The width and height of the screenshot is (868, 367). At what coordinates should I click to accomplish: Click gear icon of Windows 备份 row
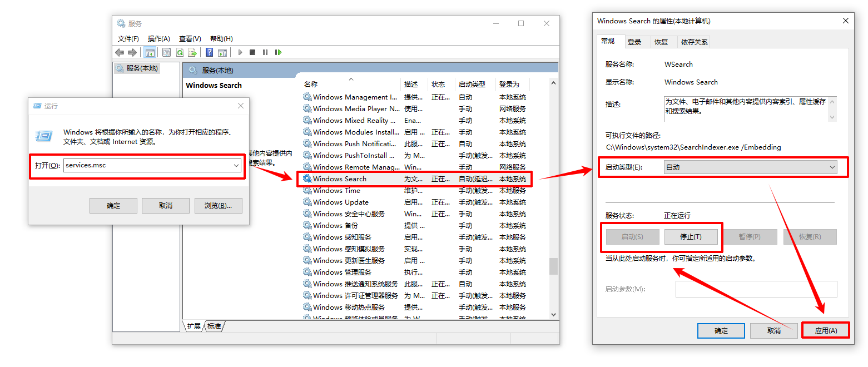point(307,225)
